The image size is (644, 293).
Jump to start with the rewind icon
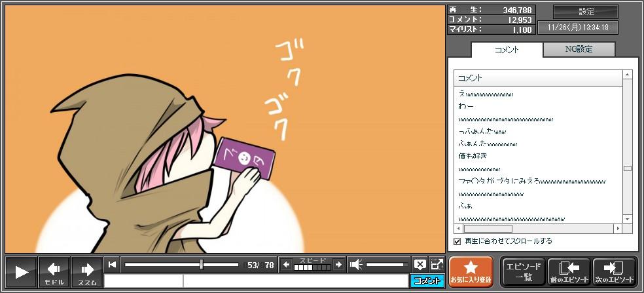[x=113, y=265]
